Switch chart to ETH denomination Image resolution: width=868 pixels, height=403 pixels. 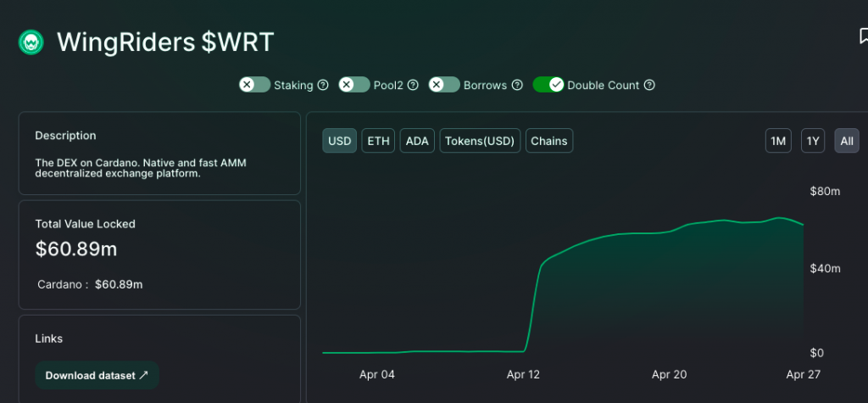[x=378, y=141]
